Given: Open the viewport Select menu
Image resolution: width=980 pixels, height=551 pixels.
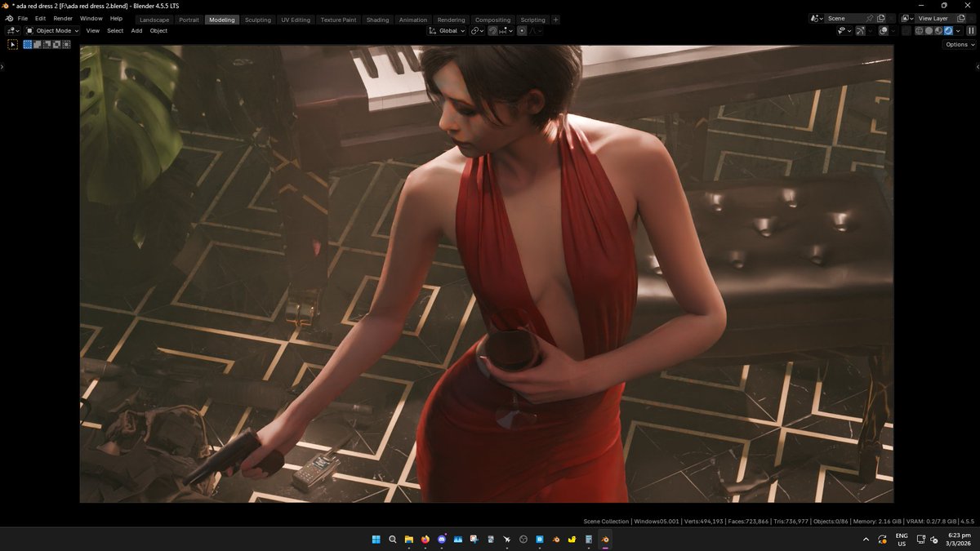Looking at the screenshot, I should 115,30.
